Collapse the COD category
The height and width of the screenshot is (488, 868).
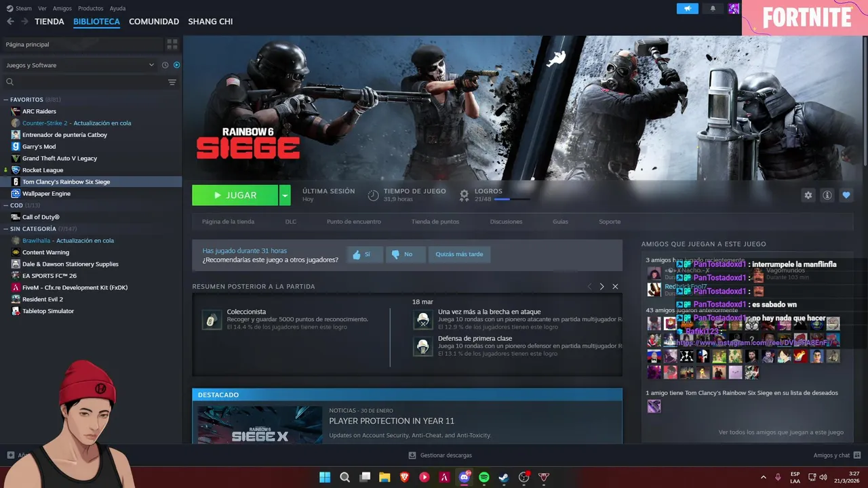[x=6, y=205]
